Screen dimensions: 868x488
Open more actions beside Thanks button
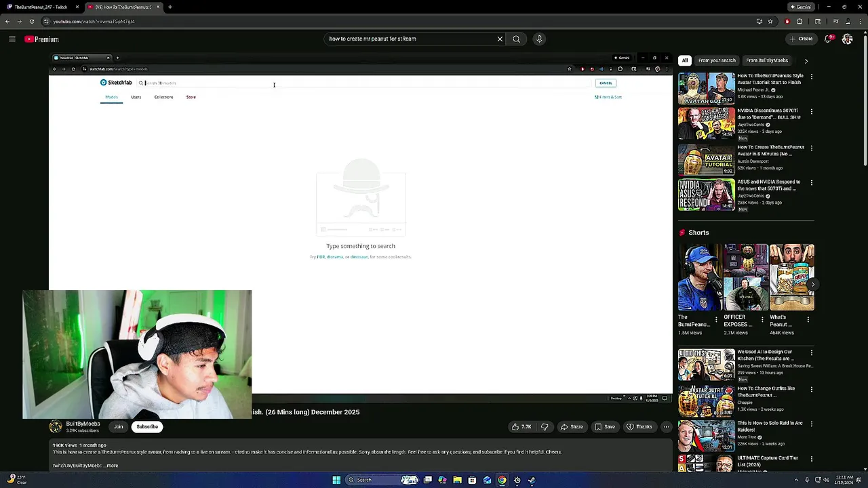[x=667, y=427]
